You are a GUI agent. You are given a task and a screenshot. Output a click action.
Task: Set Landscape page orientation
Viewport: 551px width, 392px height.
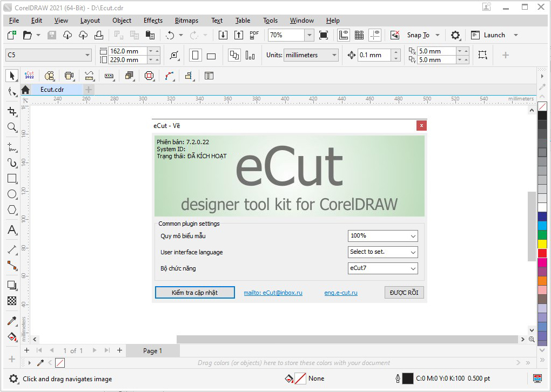[211, 56]
